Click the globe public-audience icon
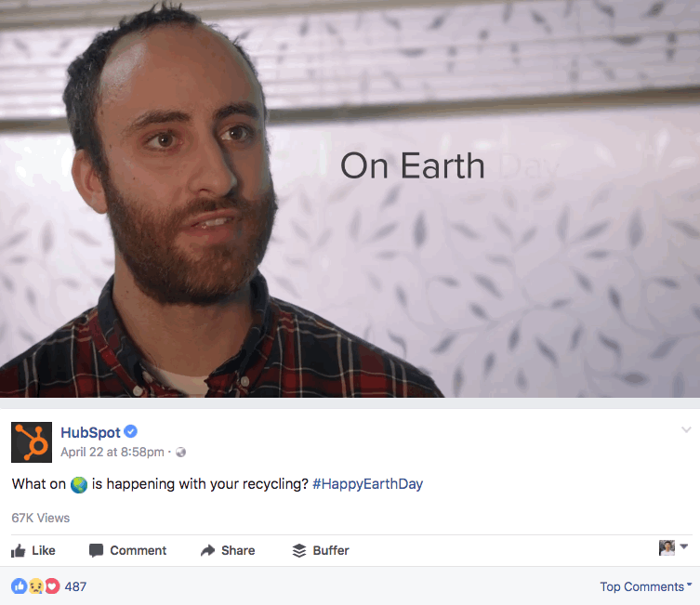Screen dimensions: 700x605 180,452
